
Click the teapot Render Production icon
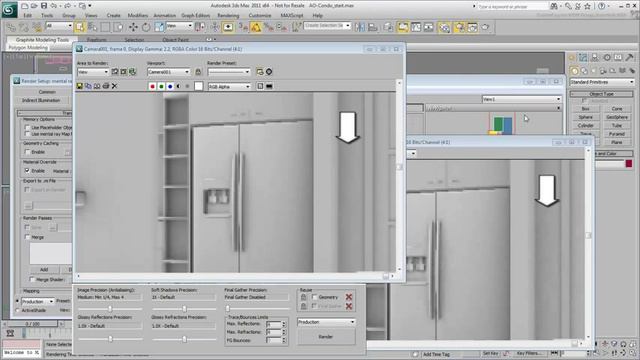pos(485,27)
